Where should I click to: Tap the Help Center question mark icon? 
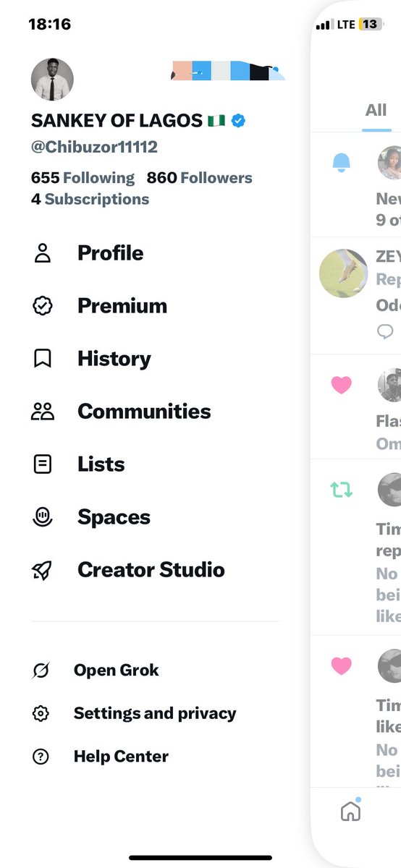pos(41,757)
